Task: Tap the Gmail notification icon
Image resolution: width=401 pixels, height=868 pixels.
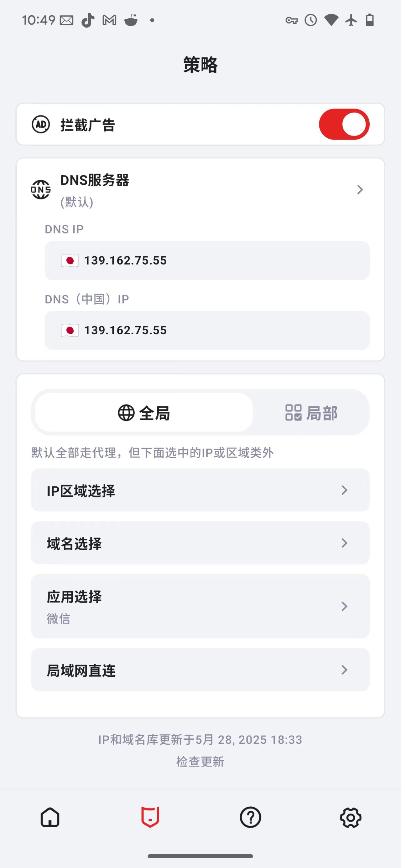Action: tap(109, 20)
